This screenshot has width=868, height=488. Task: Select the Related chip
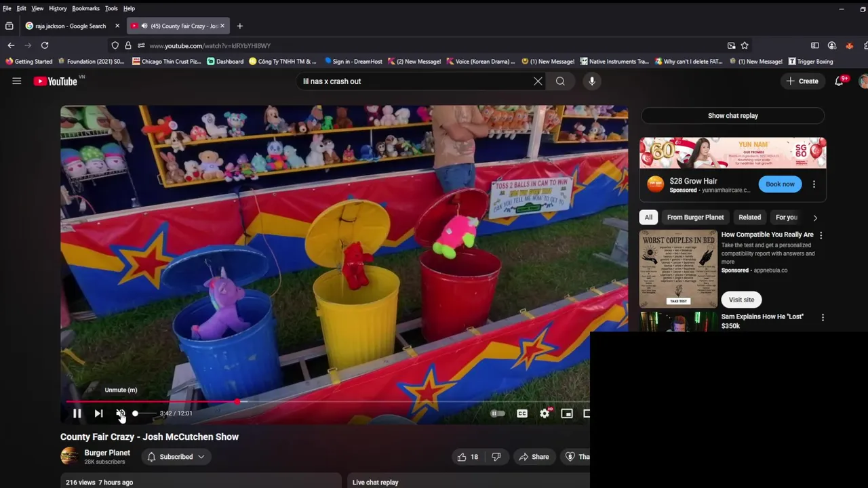(749, 218)
